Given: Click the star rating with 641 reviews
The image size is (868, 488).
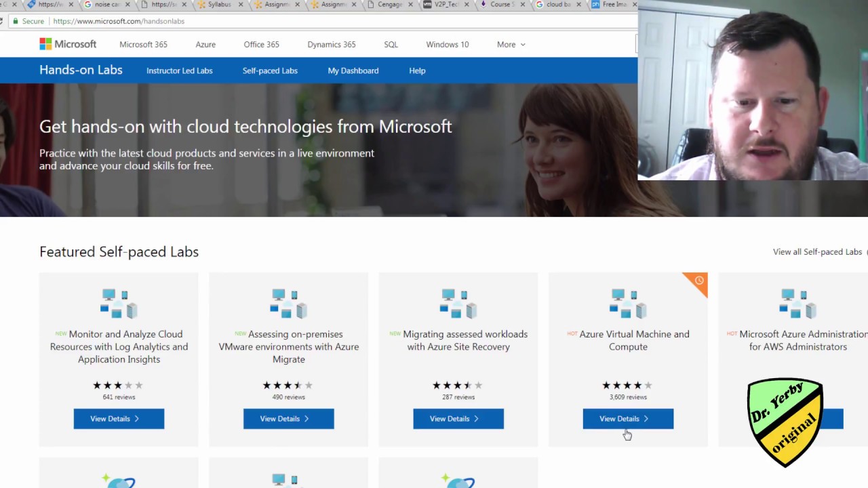Looking at the screenshot, I should tap(119, 385).
